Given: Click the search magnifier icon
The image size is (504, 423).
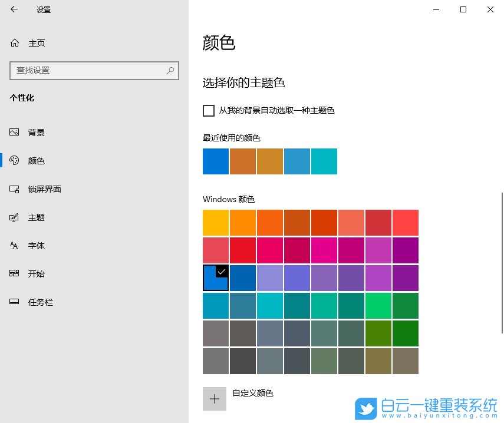Looking at the screenshot, I should [170, 70].
